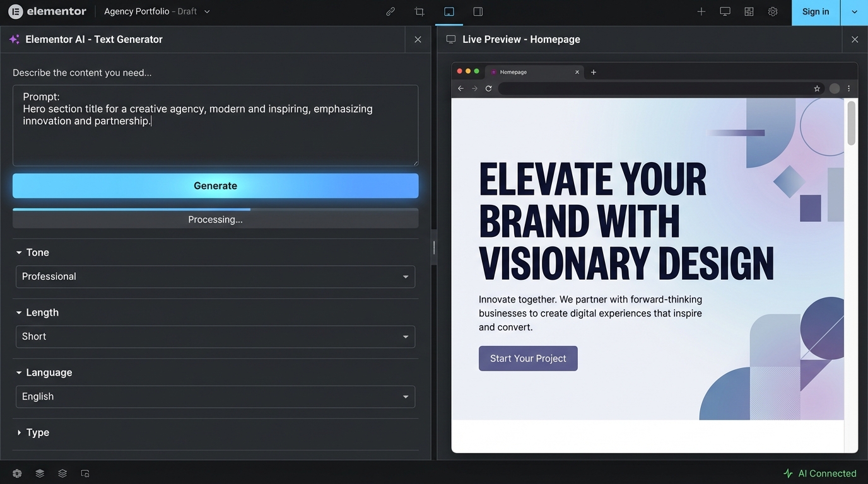Open site settings via the gear icon
868x484 pixels.
[x=773, y=11]
